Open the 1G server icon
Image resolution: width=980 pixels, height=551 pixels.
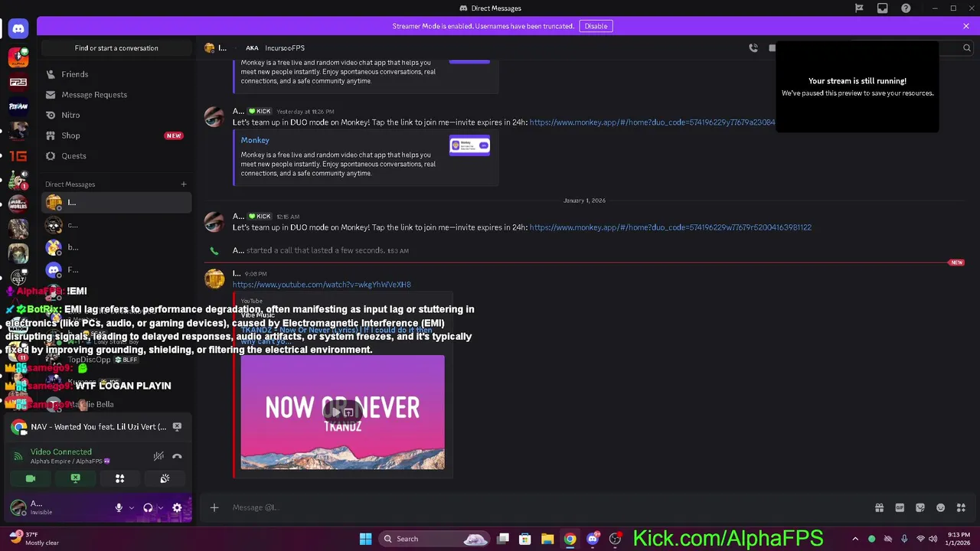pyautogui.click(x=18, y=156)
